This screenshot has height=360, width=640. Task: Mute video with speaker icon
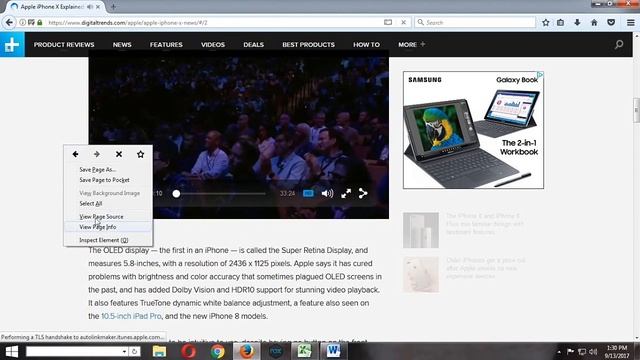pos(327,193)
